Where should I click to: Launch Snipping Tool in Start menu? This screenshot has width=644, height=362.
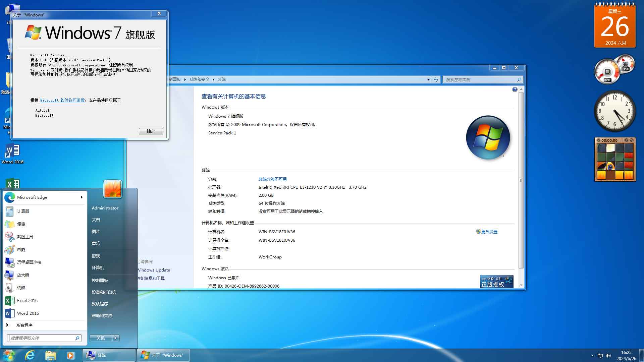pos(25,237)
